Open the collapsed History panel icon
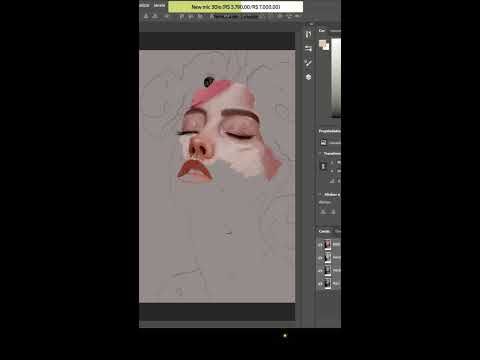Image resolution: width=480 pixels, height=360 pixels. (308, 34)
